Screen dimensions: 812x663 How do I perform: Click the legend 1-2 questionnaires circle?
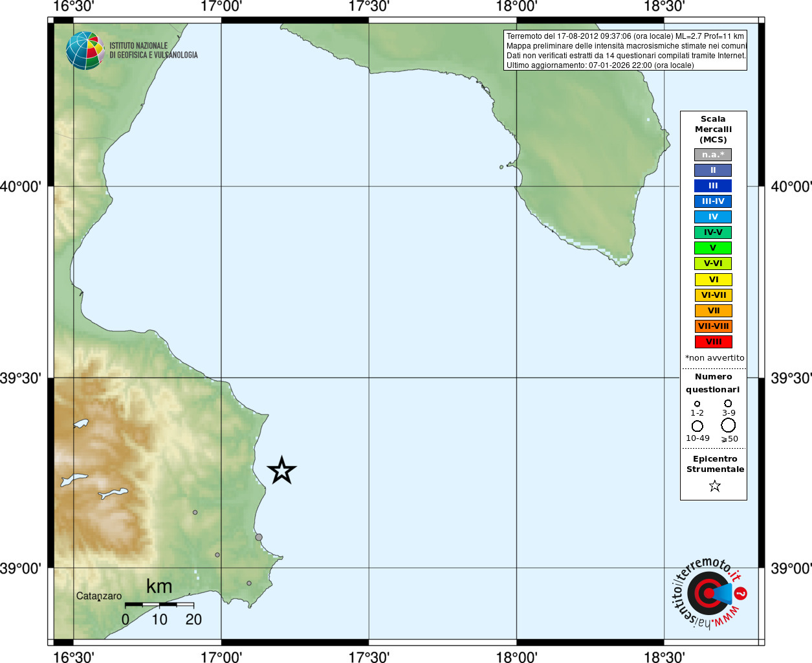pos(697,404)
